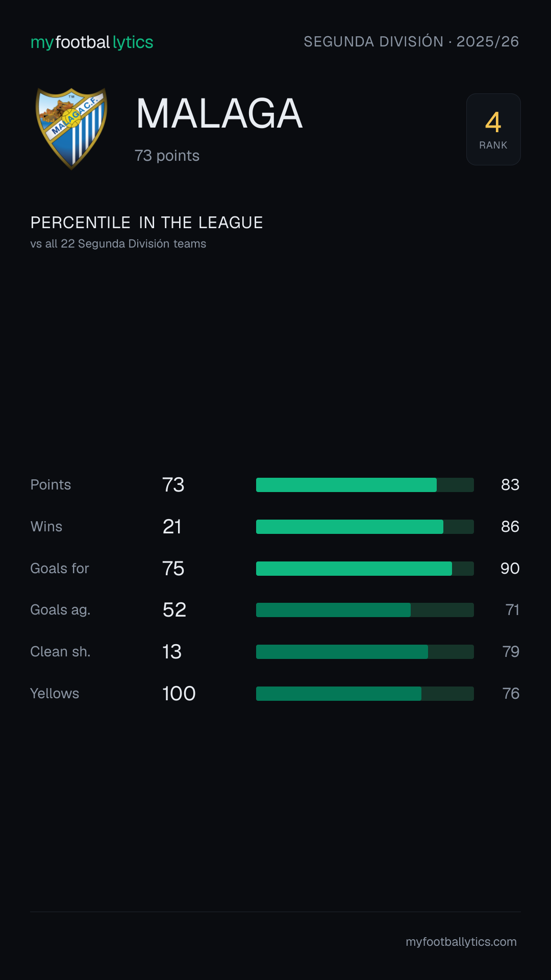This screenshot has height=980, width=551.
Task: Click the Segunda División 2025/26 label
Action: pyautogui.click(x=411, y=41)
